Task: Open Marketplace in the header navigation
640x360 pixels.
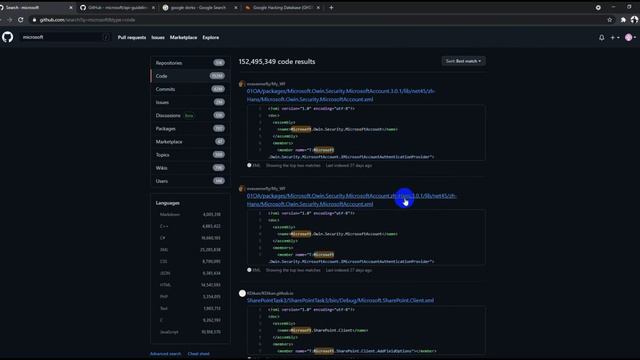Action: tap(183, 38)
